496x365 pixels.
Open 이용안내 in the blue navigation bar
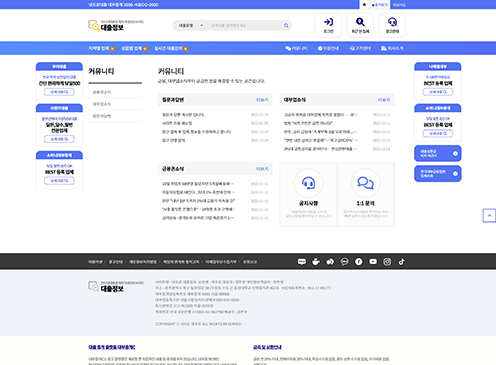[x=328, y=48]
